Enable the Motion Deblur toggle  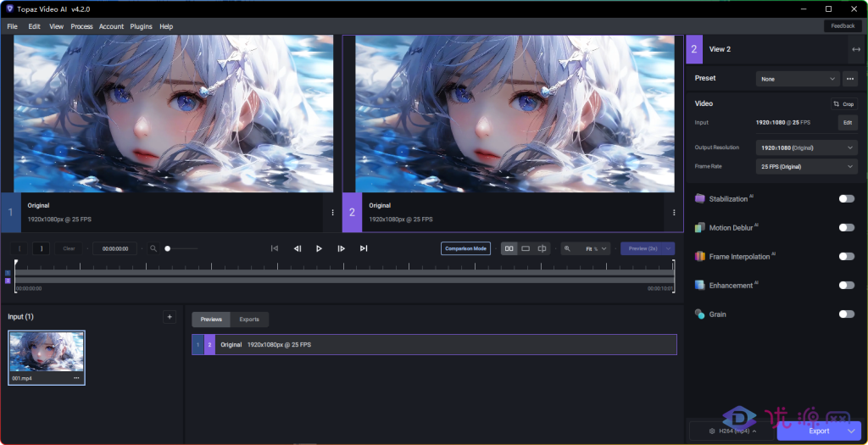click(x=847, y=227)
